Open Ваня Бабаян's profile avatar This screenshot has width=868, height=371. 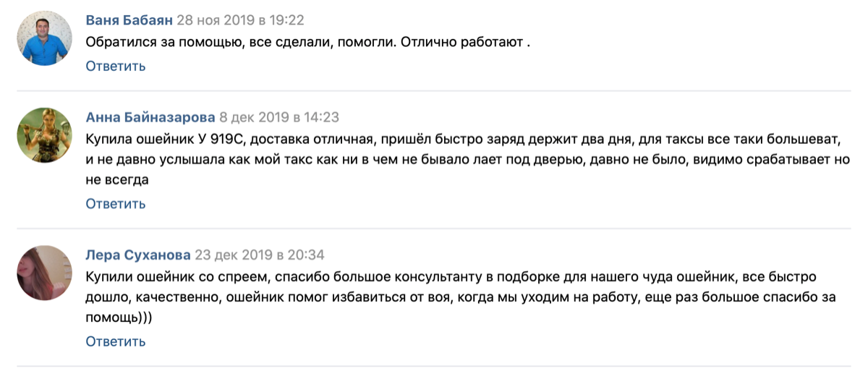[x=45, y=39]
